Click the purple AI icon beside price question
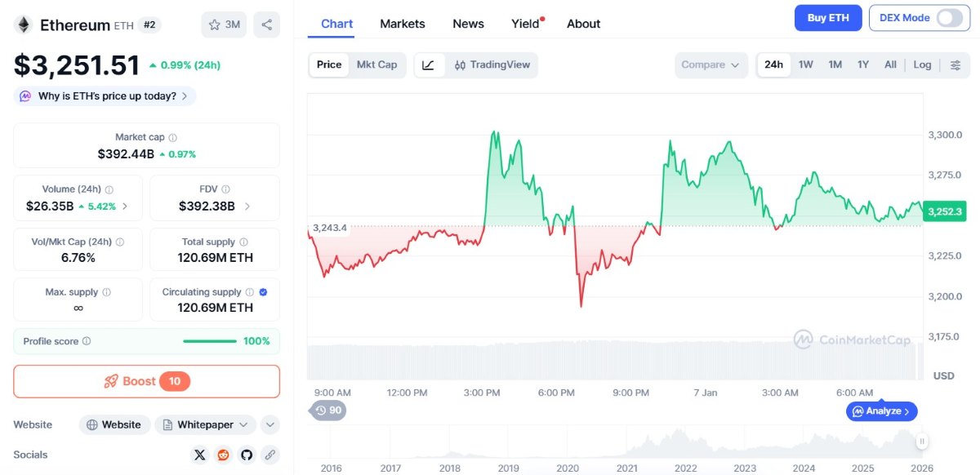The width and height of the screenshot is (980, 475). click(25, 96)
